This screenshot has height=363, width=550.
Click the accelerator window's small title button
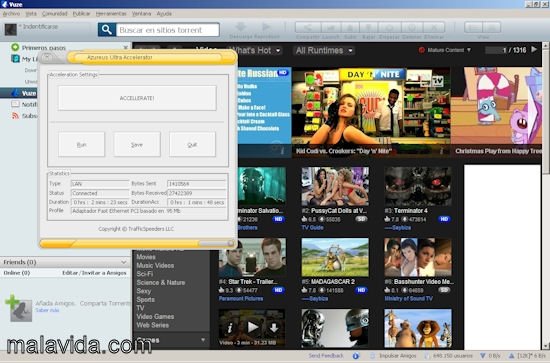click(47, 57)
